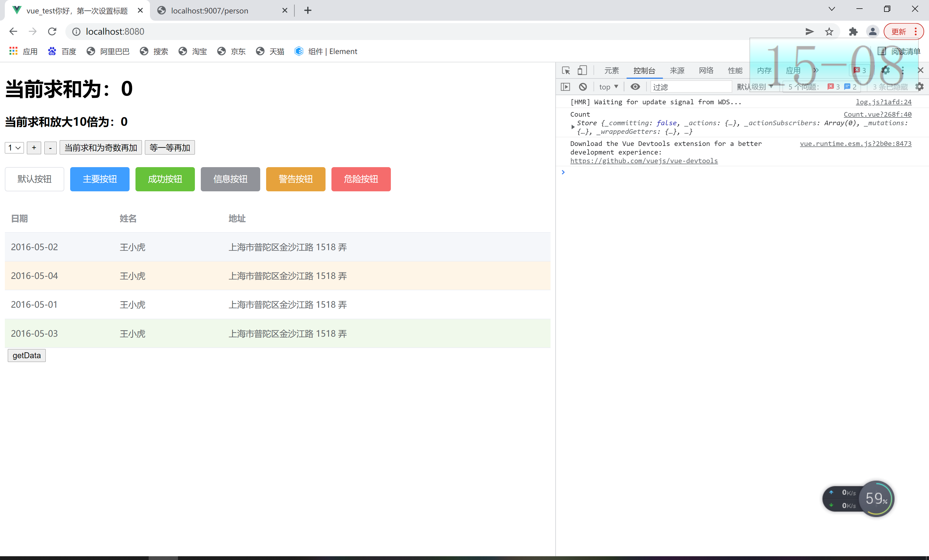Open the 应用 apps grid bookmark
This screenshot has height=560, width=929.
23,51
